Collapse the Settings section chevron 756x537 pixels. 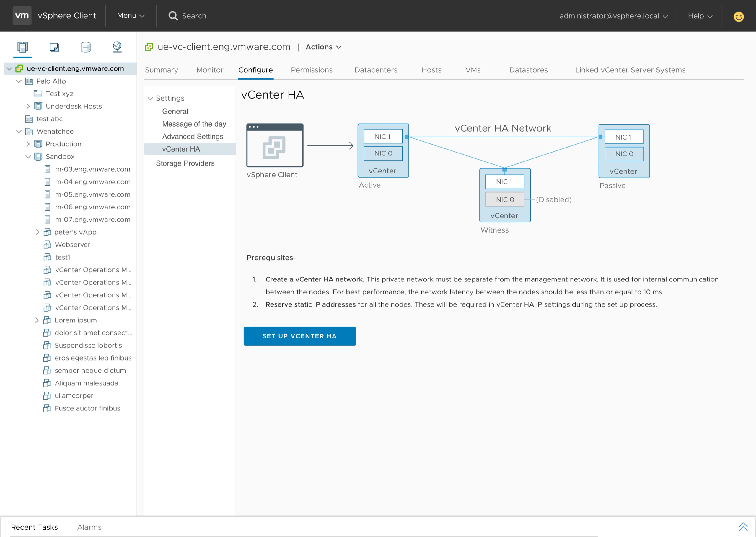[150, 99]
